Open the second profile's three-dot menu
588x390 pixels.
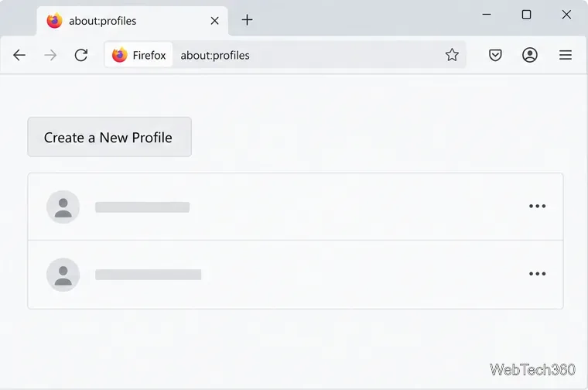(x=538, y=274)
